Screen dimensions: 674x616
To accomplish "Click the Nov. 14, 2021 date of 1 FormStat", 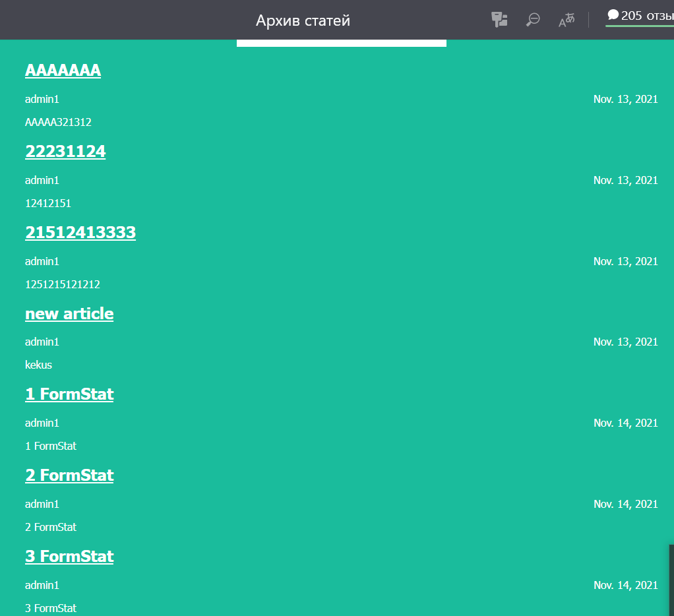I will pos(625,423).
